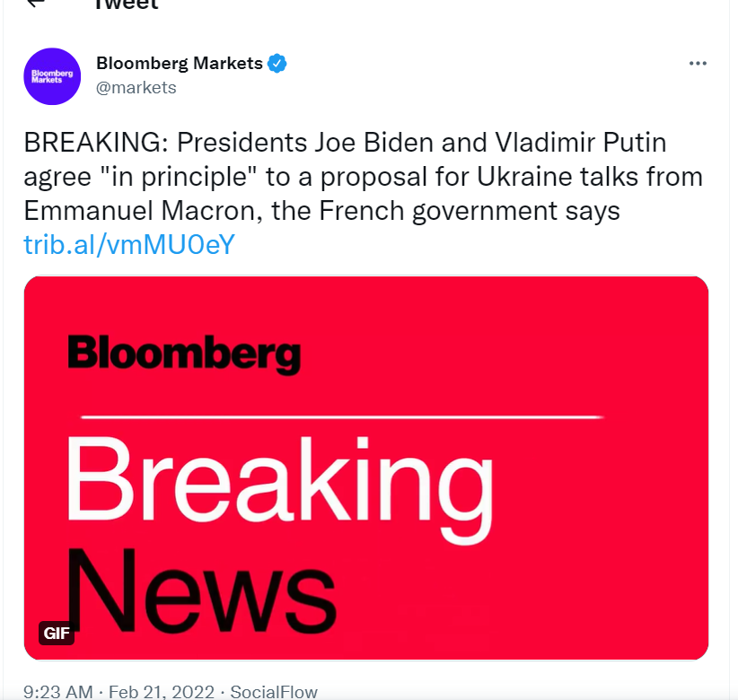Click the white divider line in the GIF
Screen dimensions: 738x700
[x=342, y=416]
